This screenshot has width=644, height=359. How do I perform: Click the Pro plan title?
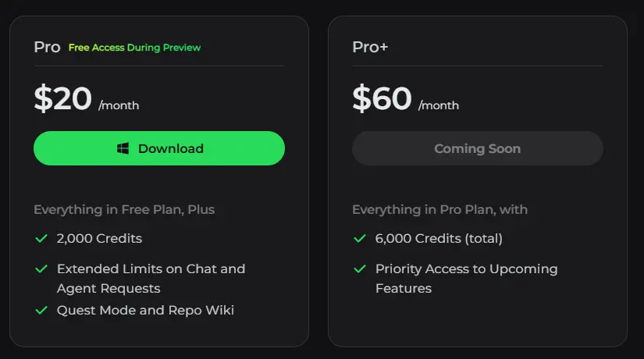tap(48, 48)
